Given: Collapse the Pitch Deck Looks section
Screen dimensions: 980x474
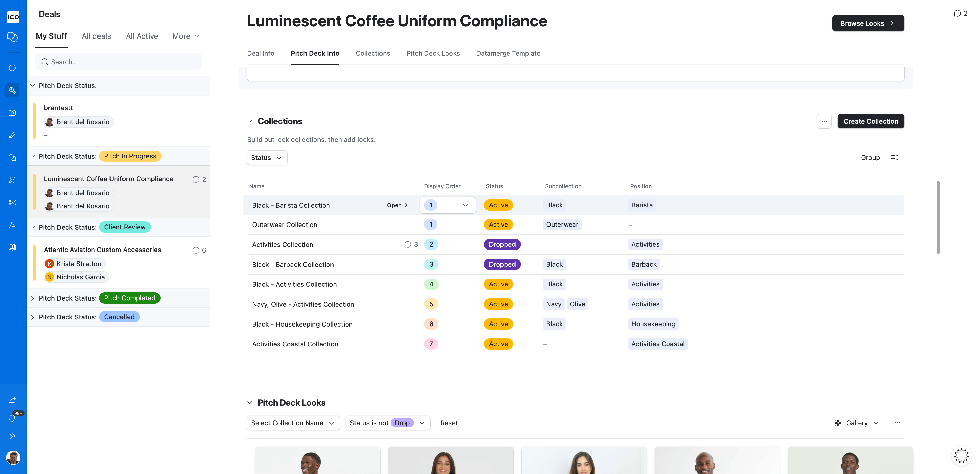Looking at the screenshot, I should (x=250, y=403).
